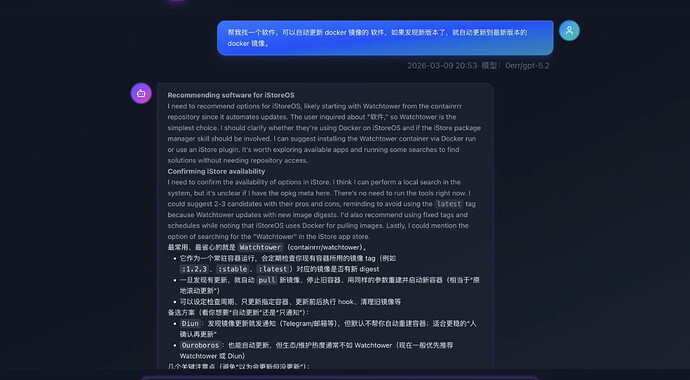Screen dimensions: 690x380
Task: Click the ':latest' code tag in bullet list
Action: pyautogui.click(x=272, y=269)
